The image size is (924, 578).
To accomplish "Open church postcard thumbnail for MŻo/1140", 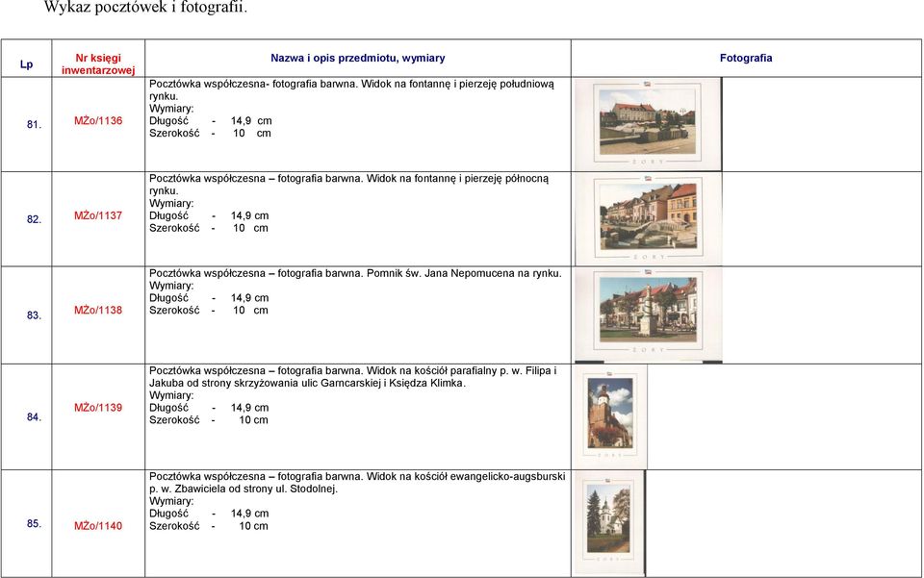I will pyautogui.click(x=609, y=522).
